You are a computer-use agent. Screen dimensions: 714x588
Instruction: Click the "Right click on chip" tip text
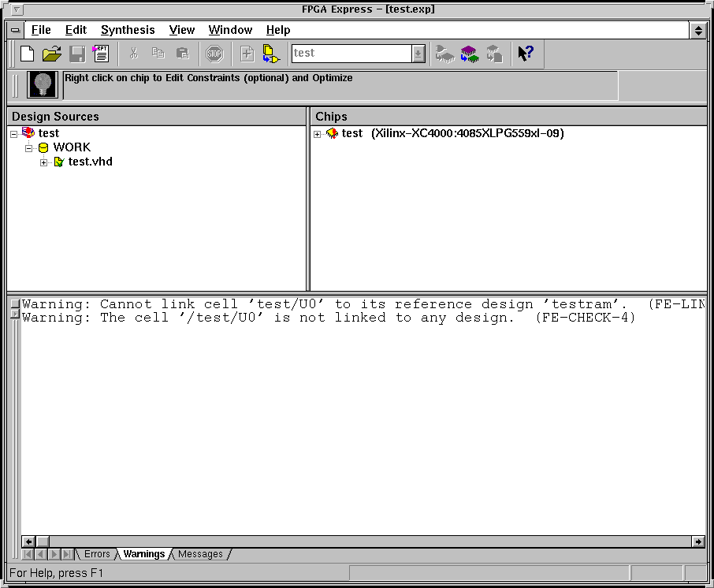pyautogui.click(x=209, y=78)
